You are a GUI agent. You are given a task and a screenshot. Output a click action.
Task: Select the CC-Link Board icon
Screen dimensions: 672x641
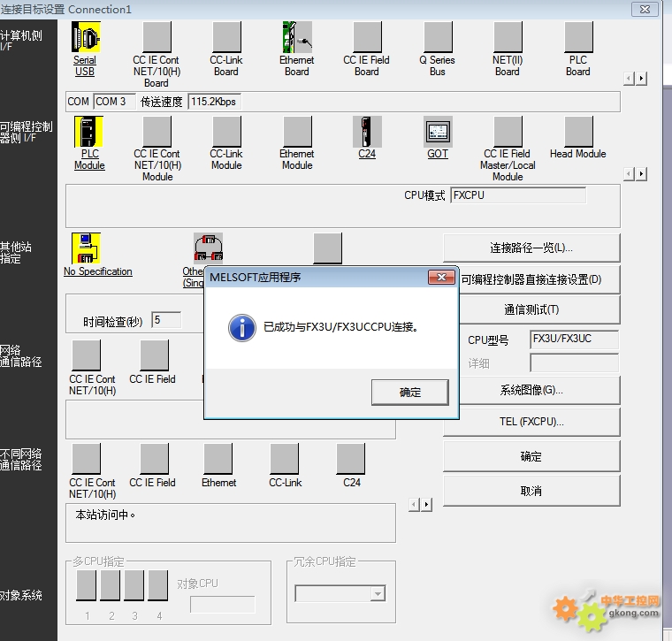pyautogui.click(x=226, y=37)
